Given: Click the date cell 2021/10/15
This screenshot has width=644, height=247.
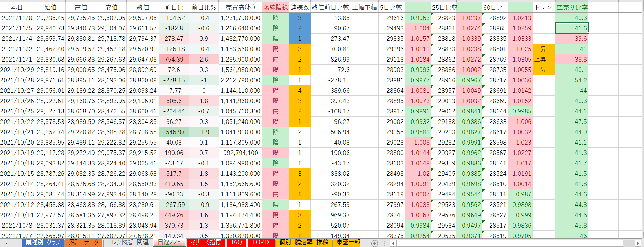Looking at the screenshot, I should (17, 173).
